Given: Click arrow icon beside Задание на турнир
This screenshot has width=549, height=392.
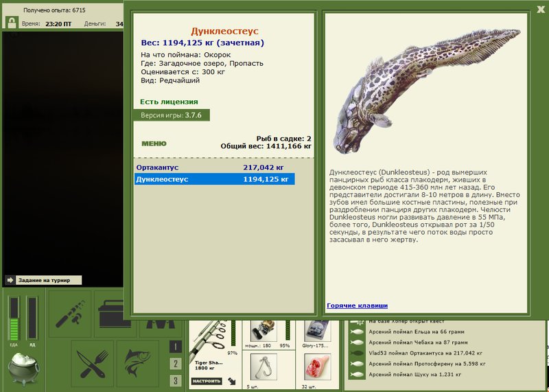Looking at the screenshot, I should [x=10, y=280].
